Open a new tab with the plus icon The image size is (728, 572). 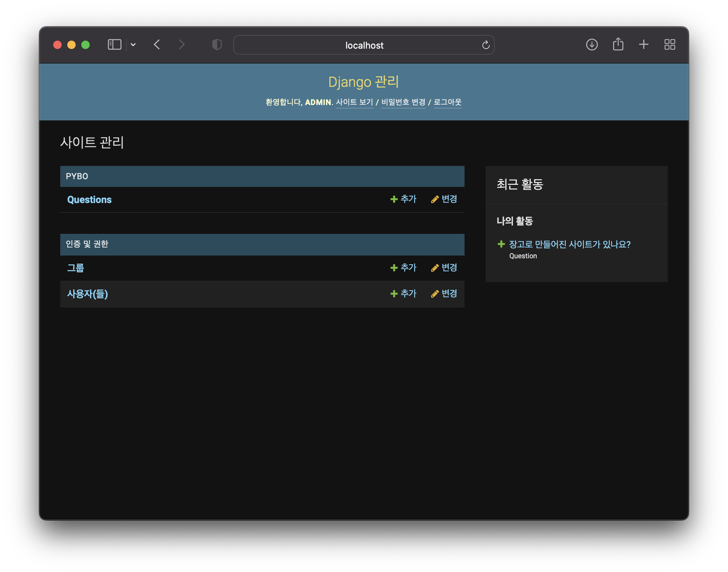[644, 45]
